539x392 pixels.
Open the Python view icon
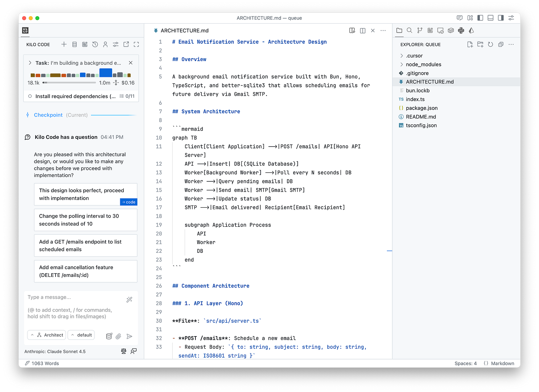[461, 30]
